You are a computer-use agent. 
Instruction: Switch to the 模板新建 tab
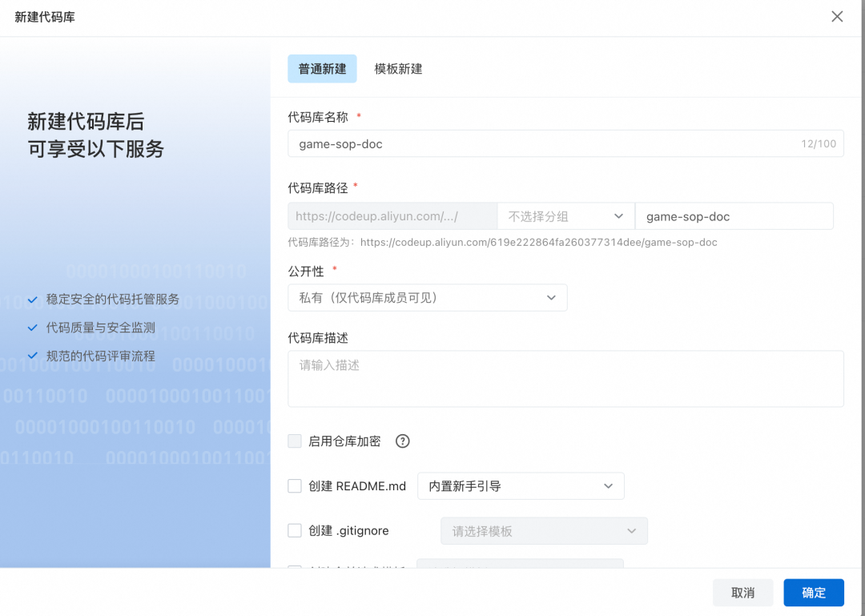click(398, 69)
